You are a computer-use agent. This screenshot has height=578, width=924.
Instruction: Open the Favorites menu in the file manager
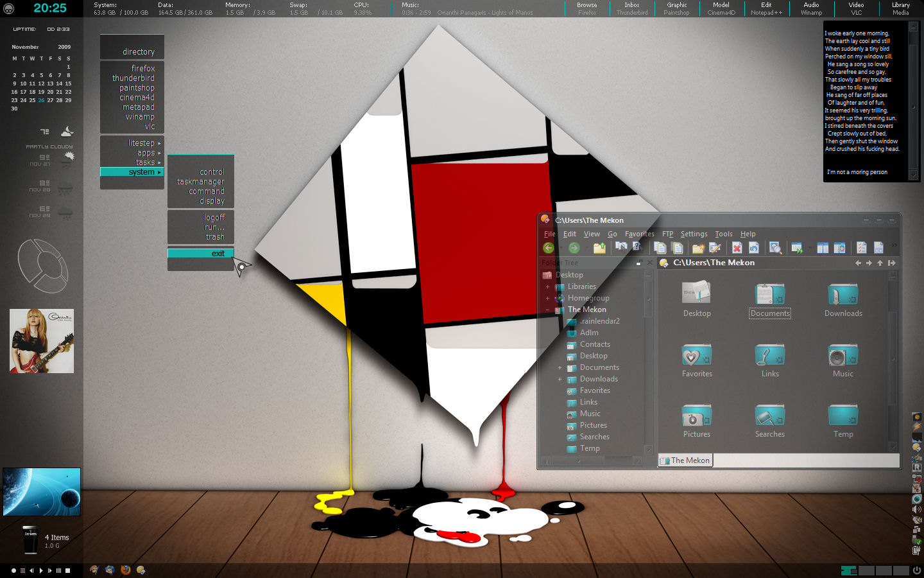tap(640, 234)
